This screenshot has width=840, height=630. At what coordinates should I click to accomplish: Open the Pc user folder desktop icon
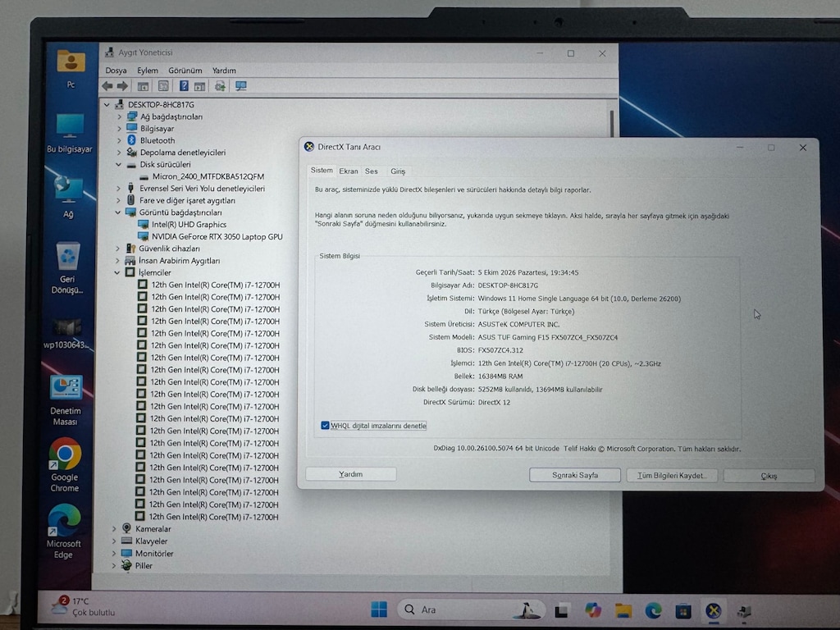(71, 69)
